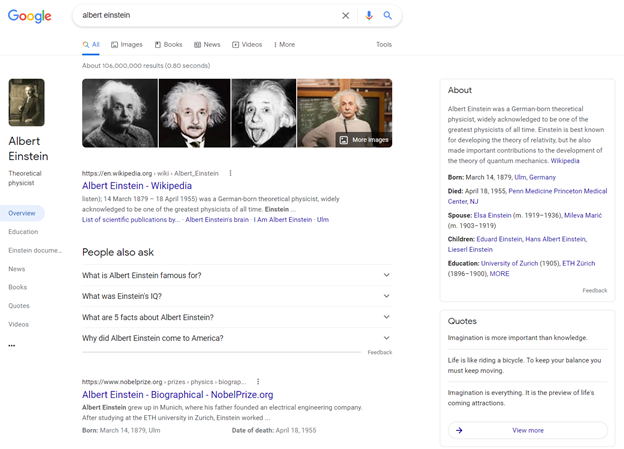Select Einstein docume... in the sidebar

tap(35, 250)
